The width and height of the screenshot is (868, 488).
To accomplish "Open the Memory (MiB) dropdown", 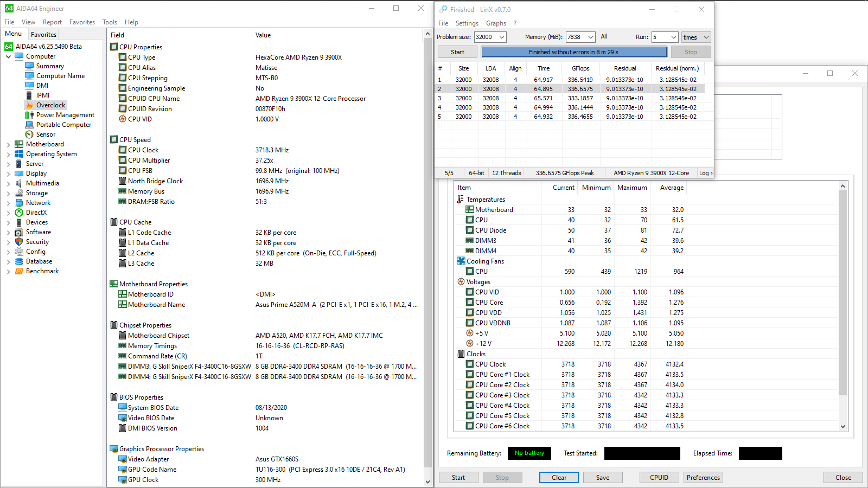I will 590,37.
